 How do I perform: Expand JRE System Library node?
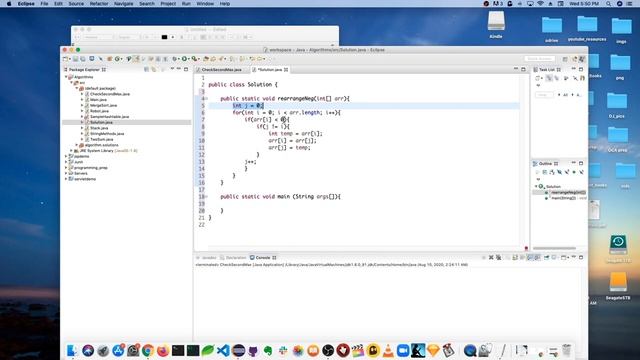coord(71,151)
